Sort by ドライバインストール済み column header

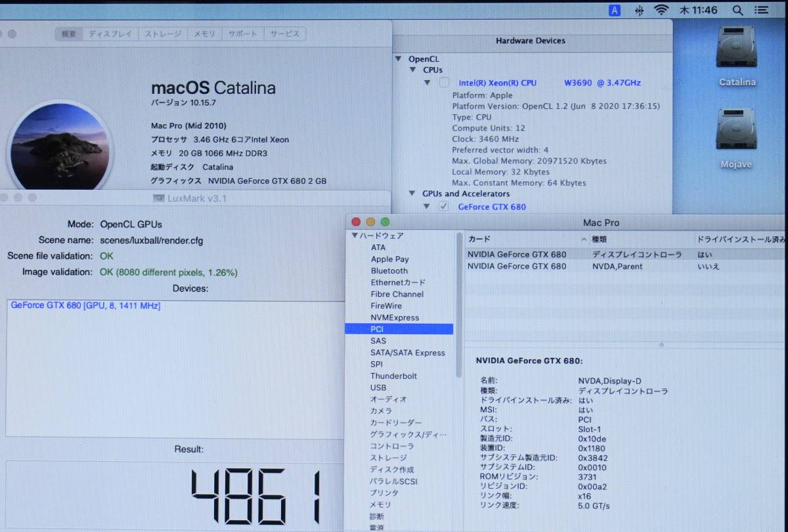pos(739,239)
